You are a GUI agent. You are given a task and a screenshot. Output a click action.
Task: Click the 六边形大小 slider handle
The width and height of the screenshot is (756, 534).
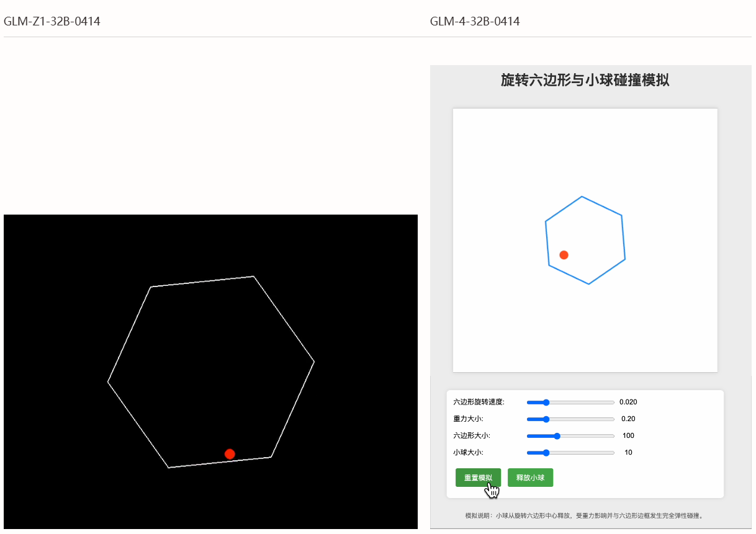(557, 435)
